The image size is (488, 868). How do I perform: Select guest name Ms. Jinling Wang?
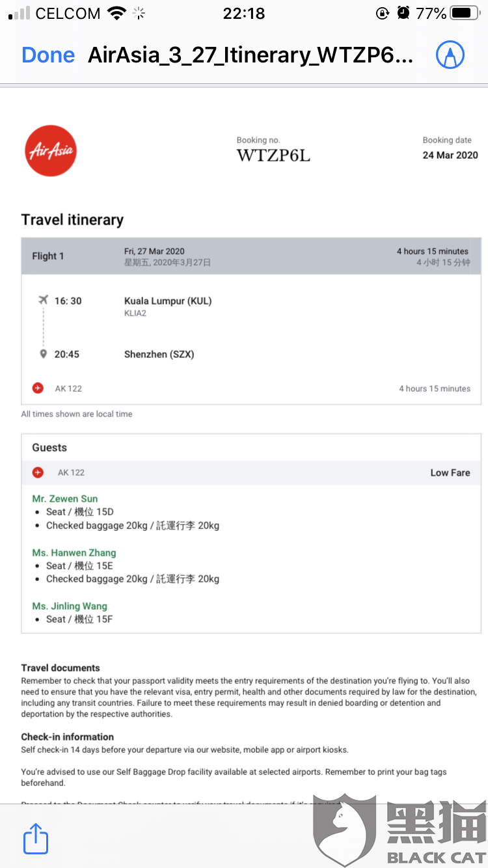coord(70,606)
